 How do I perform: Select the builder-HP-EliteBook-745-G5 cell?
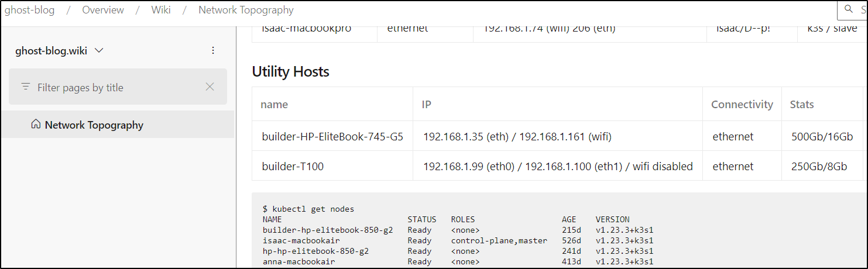332,136
